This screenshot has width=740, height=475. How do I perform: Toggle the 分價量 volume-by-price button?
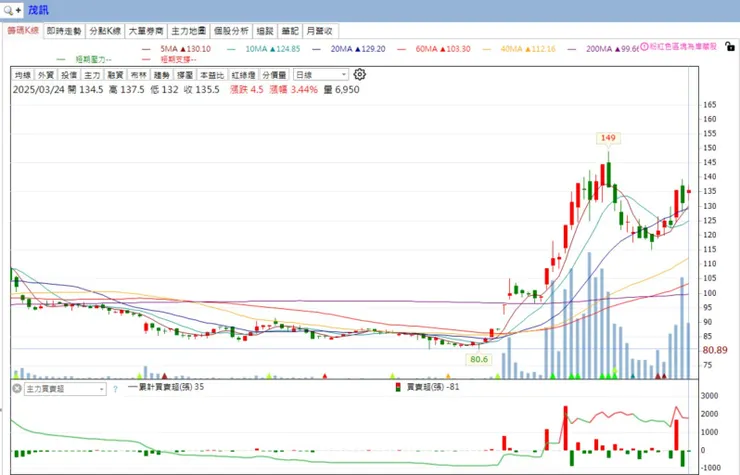pyautogui.click(x=274, y=75)
